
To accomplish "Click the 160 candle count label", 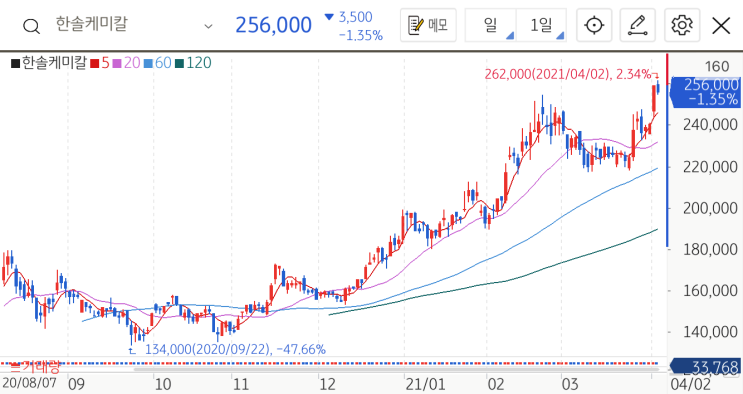I will (717, 67).
